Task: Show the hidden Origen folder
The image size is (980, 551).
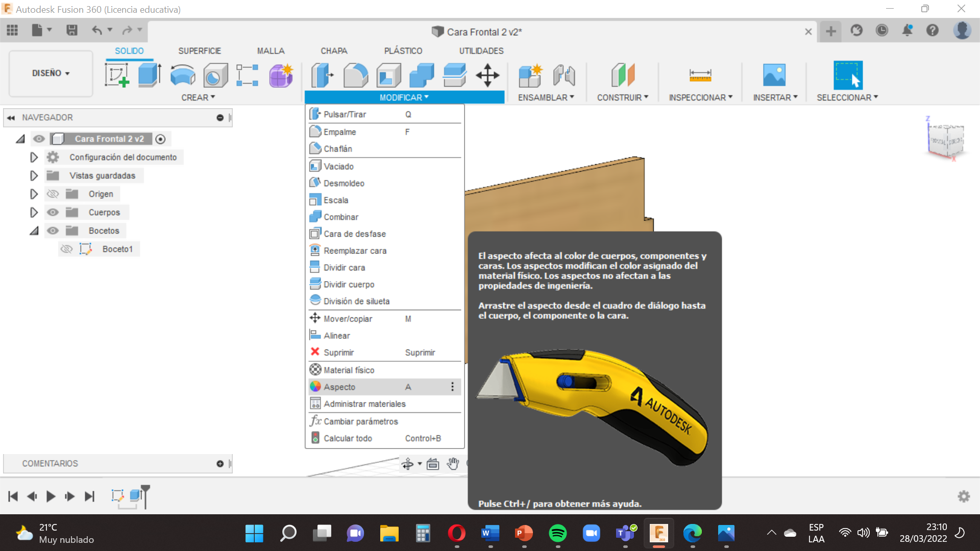Action: coord(53,194)
